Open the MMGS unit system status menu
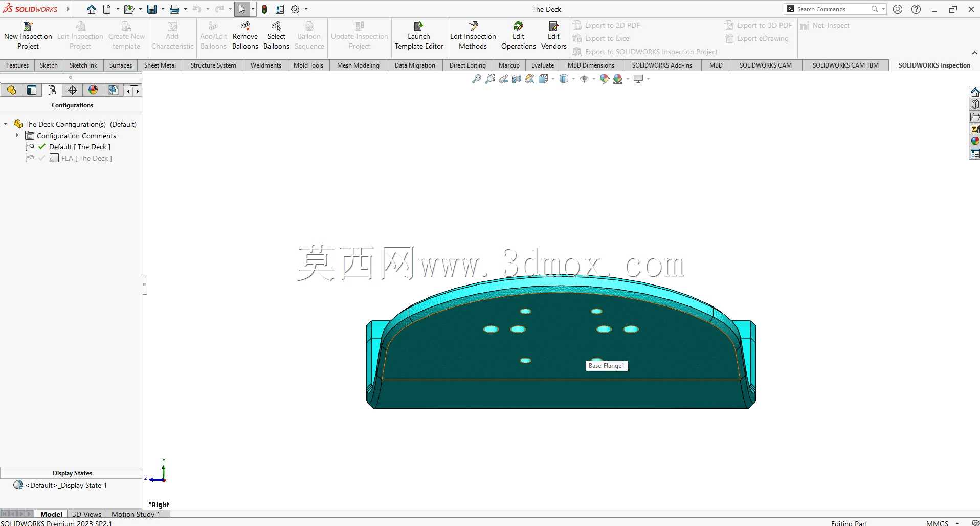The height and width of the screenshot is (526, 980). pyautogui.click(x=942, y=523)
